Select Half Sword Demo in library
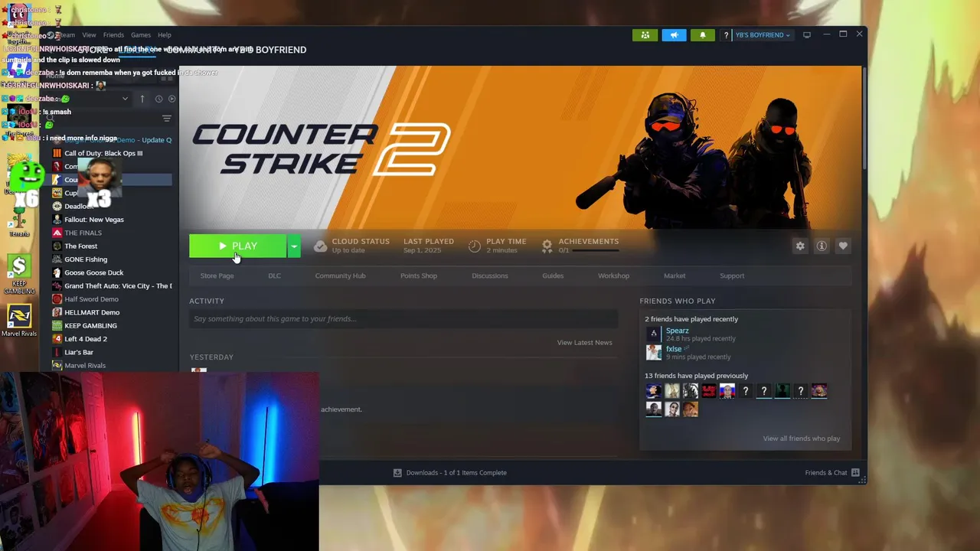 (111, 299)
